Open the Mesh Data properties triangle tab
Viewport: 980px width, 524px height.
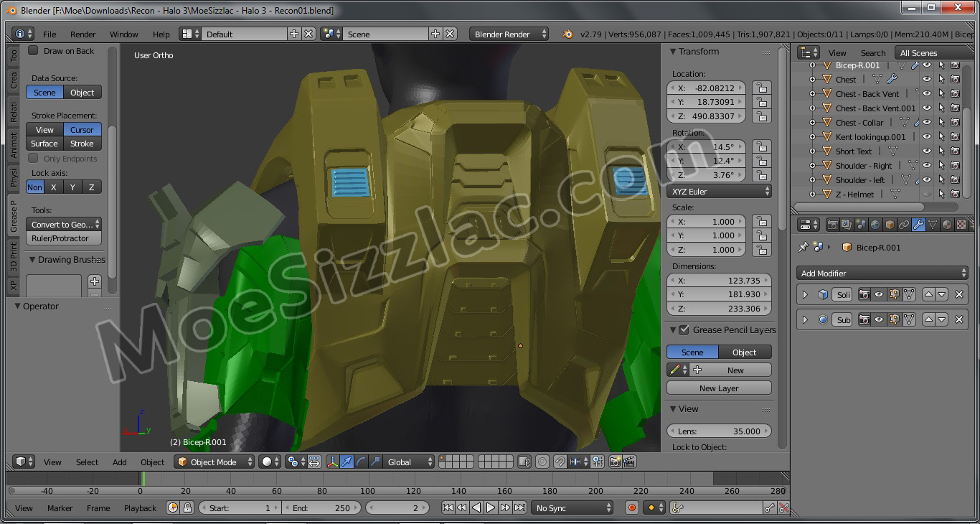click(x=933, y=225)
